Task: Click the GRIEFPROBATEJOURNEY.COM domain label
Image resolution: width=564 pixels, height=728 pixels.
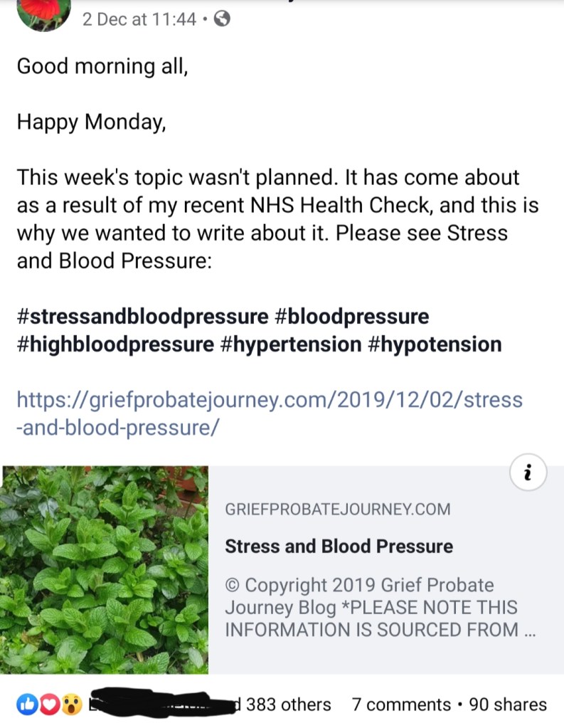Action: (337, 510)
